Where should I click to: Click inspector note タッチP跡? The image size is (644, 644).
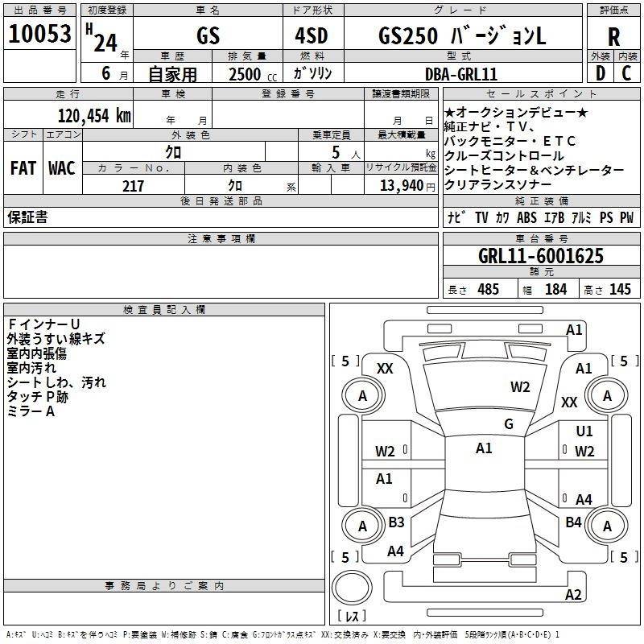click(x=37, y=397)
